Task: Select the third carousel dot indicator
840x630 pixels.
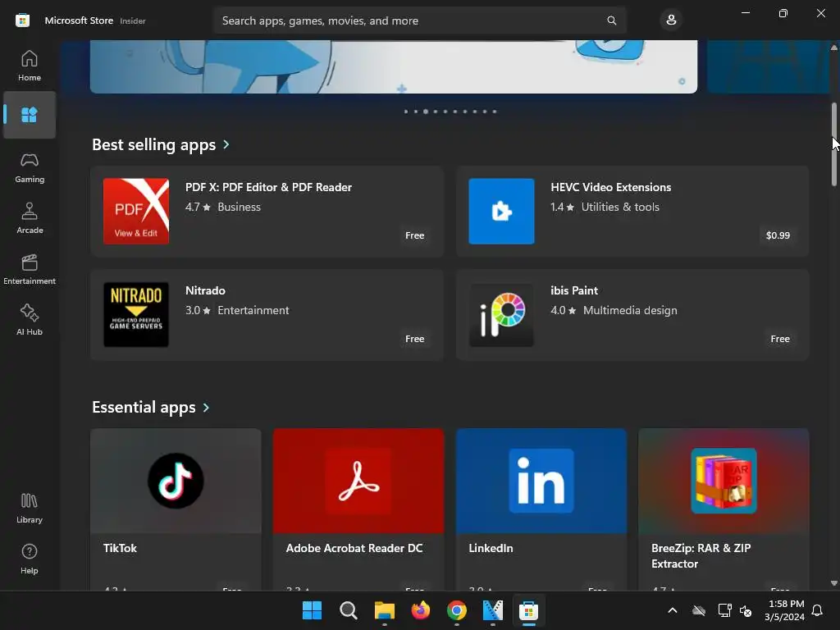Action: (x=426, y=112)
